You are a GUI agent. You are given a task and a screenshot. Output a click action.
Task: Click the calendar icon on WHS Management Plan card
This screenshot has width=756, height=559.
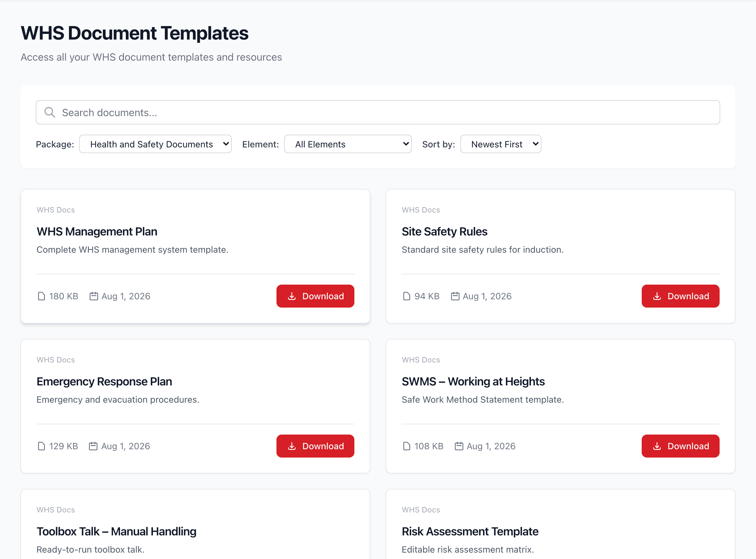(94, 296)
